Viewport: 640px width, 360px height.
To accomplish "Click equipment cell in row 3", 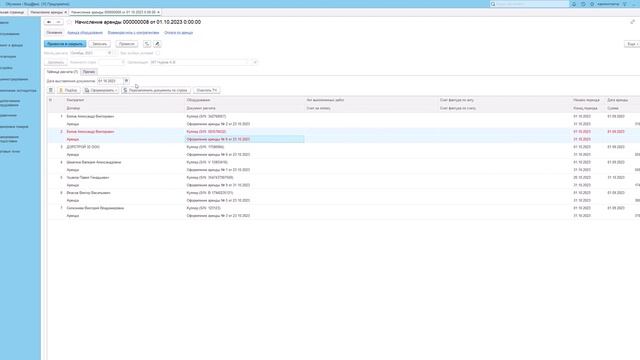I will pyautogui.click(x=205, y=147).
